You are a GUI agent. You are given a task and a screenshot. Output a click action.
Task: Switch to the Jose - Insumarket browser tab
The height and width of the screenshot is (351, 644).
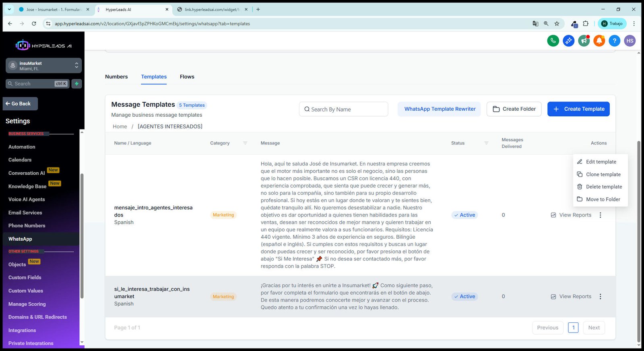(54, 9)
